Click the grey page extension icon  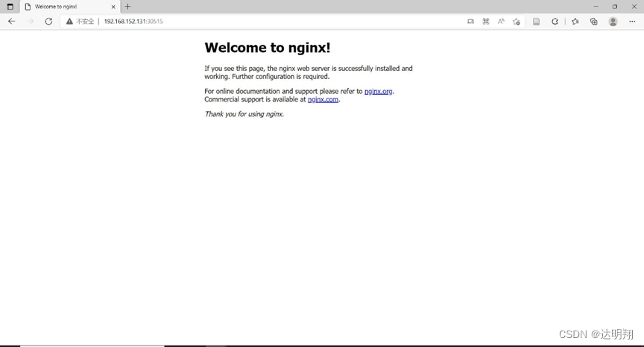[537, 22]
